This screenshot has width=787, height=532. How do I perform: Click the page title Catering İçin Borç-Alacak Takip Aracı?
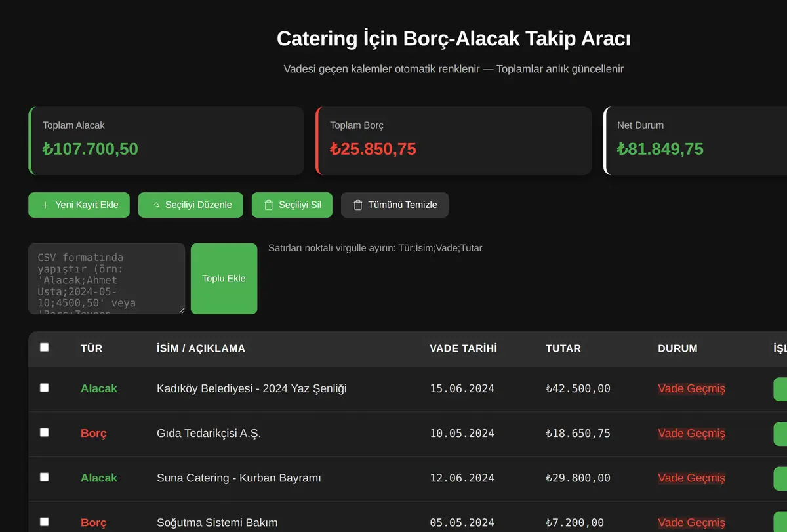pyautogui.click(x=454, y=39)
